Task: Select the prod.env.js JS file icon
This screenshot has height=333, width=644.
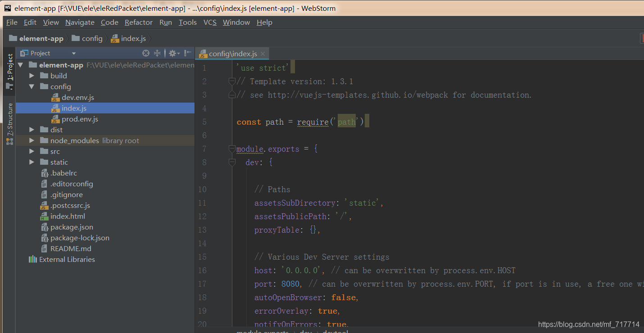Action: 55,119
